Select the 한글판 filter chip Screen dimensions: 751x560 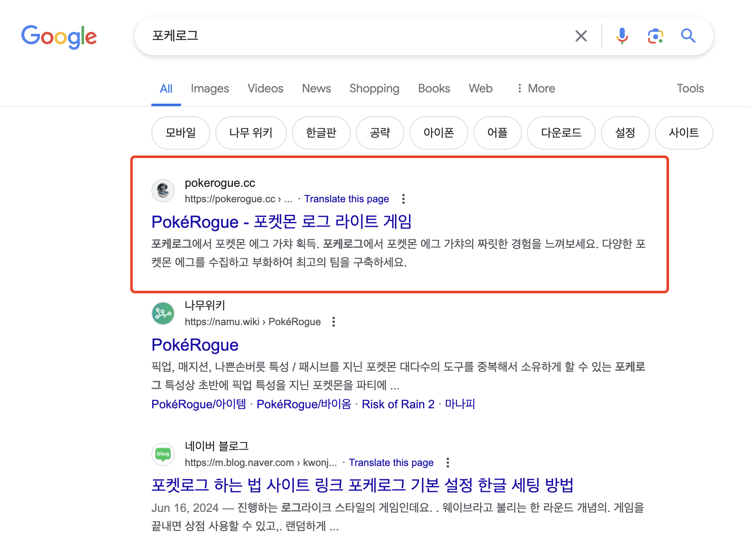(x=321, y=133)
